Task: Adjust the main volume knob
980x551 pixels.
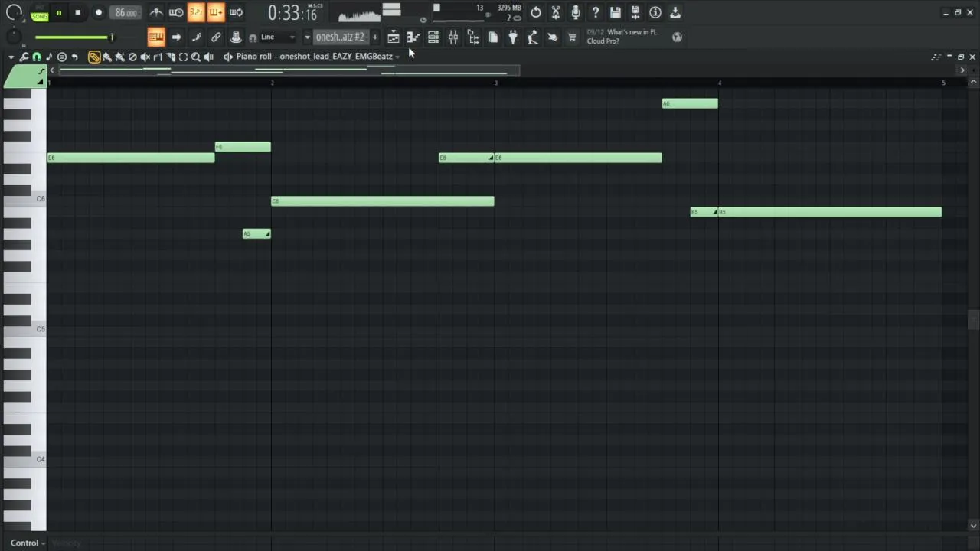Action: [15, 14]
